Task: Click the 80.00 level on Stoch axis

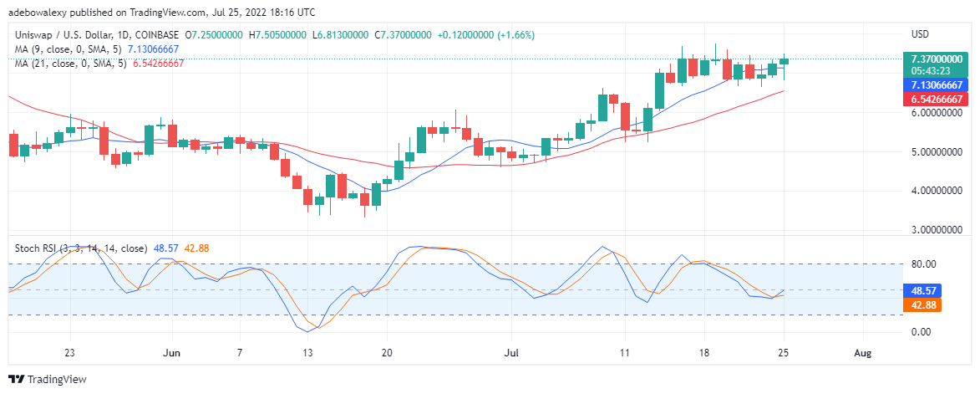Action: tap(922, 264)
